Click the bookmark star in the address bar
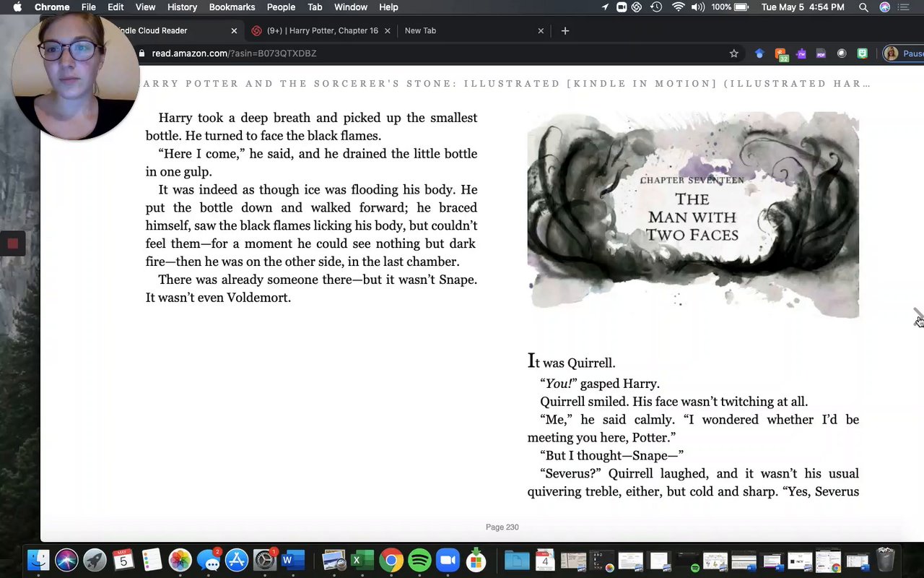 click(734, 53)
